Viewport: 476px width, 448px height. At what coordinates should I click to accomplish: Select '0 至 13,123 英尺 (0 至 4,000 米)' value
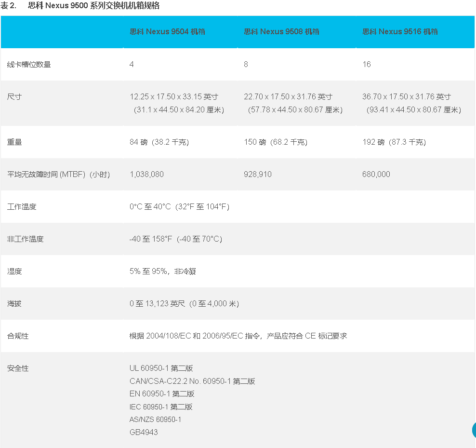pos(184,304)
